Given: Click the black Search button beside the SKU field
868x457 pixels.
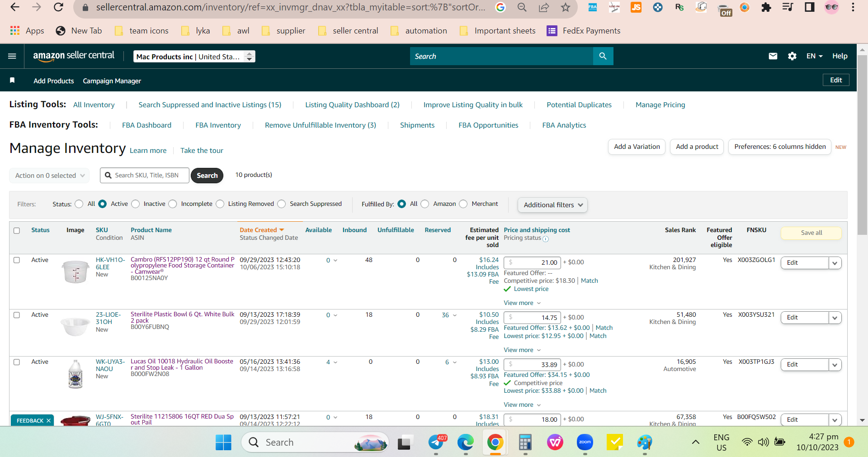Looking at the screenshot, I should (x=207, y=176).
